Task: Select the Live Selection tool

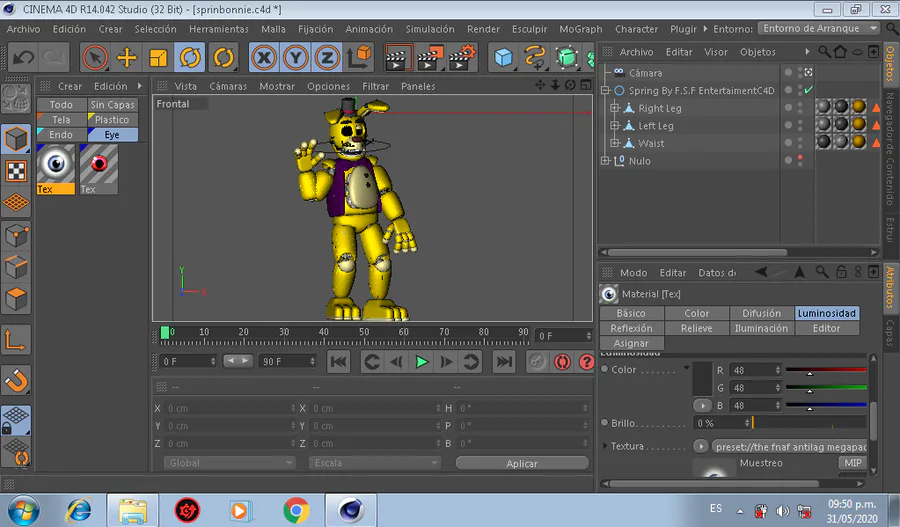Action: tap(95, 57)
